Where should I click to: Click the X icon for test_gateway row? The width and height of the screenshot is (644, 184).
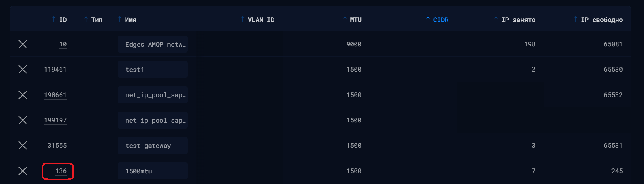pos(23,146)
